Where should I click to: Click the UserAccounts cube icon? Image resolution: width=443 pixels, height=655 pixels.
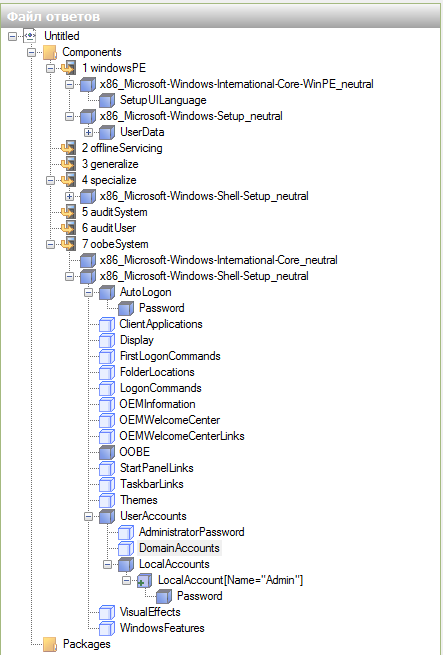pos(107,516)
